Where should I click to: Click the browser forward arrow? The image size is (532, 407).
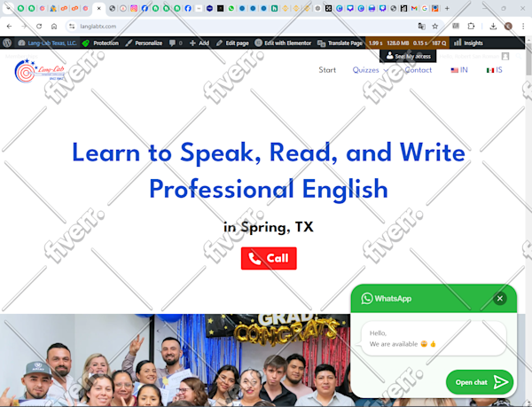(24, 26)
